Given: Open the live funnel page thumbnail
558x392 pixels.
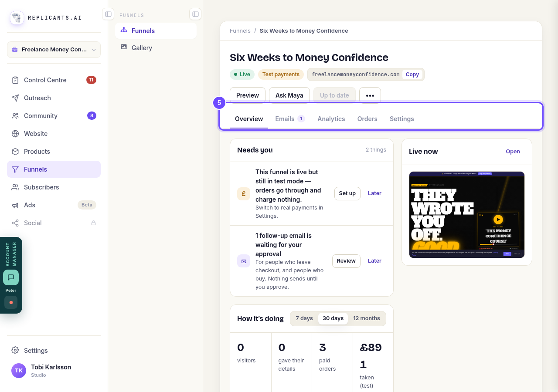Looking at the screenshot, I should [x=467, y=215].
